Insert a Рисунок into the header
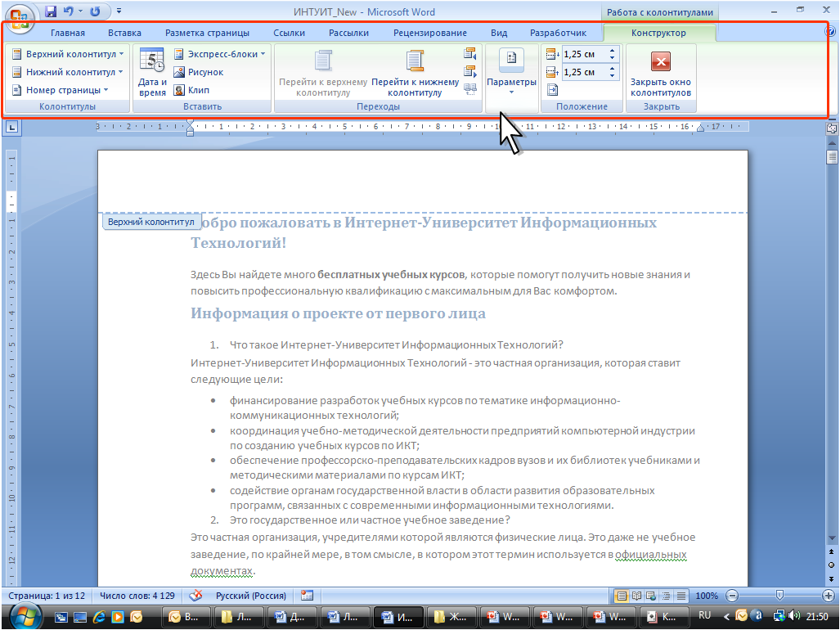Screen dimensions: 840x630 coord(199,72)
